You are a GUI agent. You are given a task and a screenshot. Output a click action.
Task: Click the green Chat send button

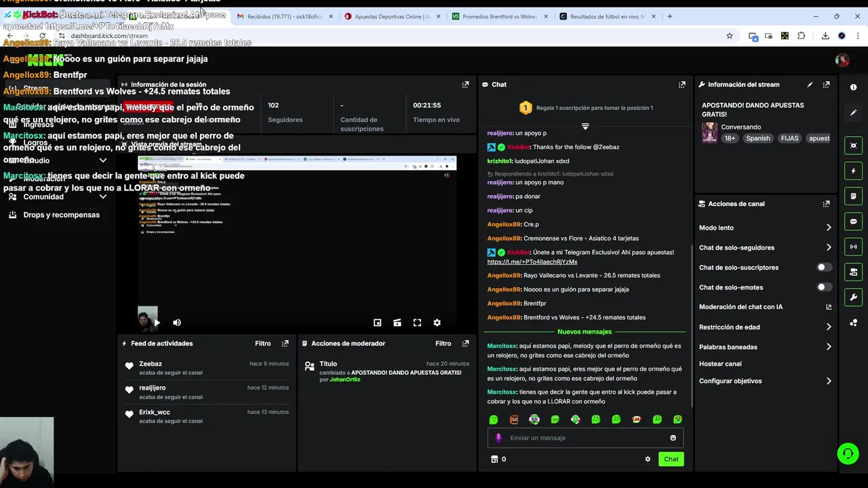671,460
